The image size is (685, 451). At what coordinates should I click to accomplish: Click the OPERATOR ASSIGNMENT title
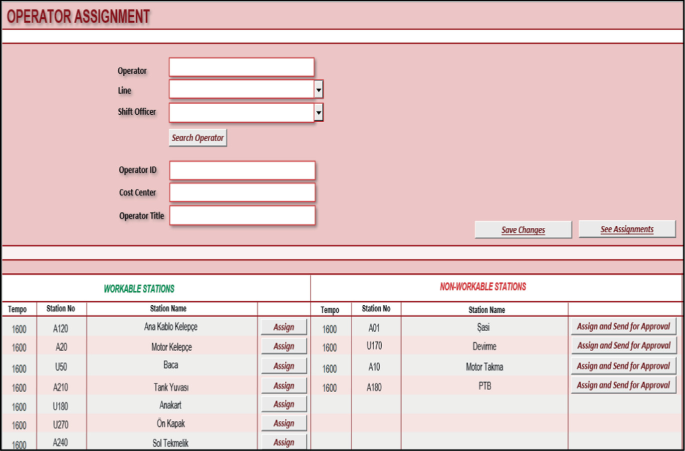[x=78, y=16]
